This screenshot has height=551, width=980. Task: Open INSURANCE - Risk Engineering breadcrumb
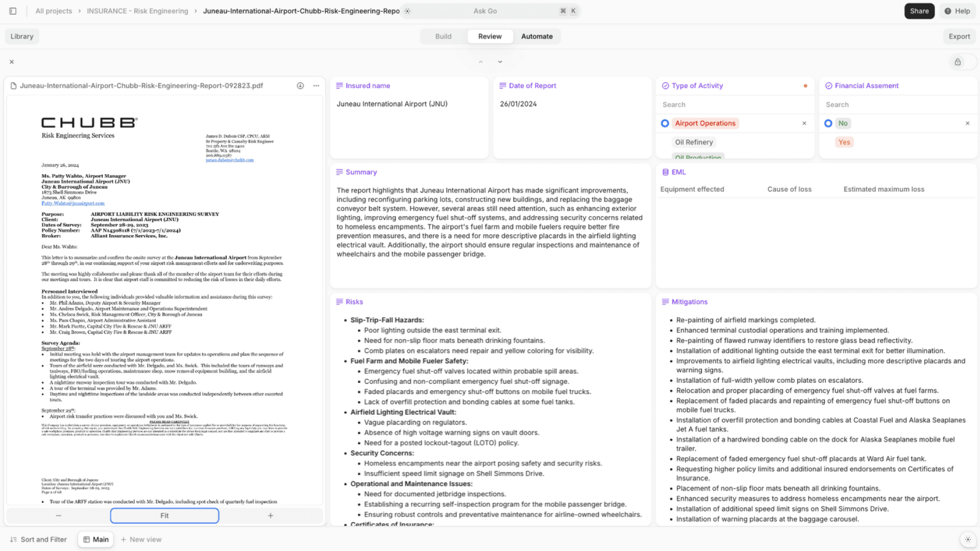click(x=137, y=11)
